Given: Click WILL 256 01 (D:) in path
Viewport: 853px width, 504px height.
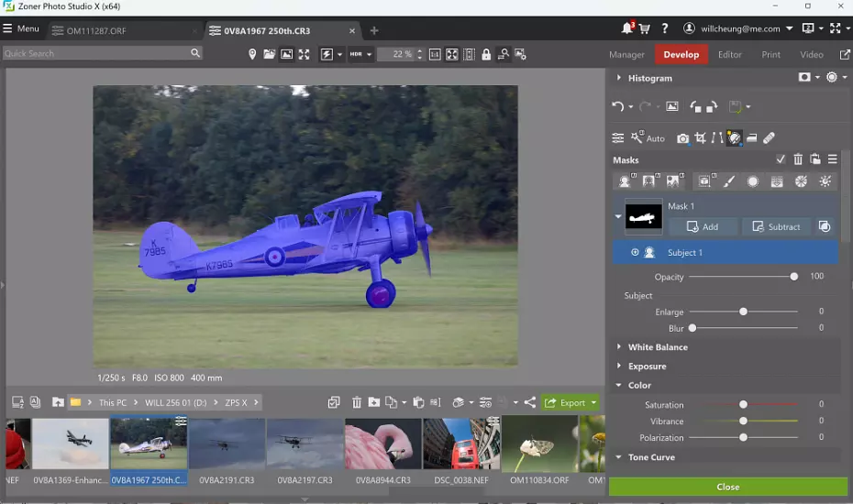Looking at the screenshot, I should click(x=176, y=403).
